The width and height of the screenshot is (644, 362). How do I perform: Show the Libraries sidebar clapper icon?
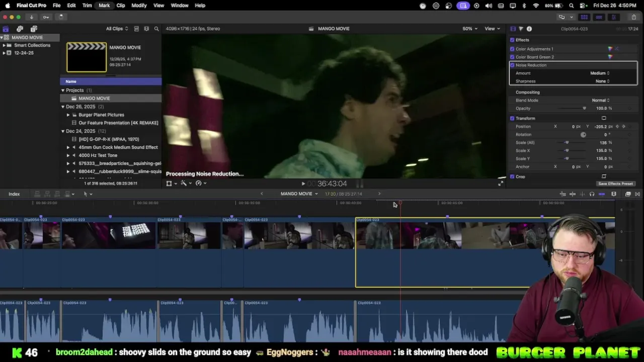coord(6,29)
